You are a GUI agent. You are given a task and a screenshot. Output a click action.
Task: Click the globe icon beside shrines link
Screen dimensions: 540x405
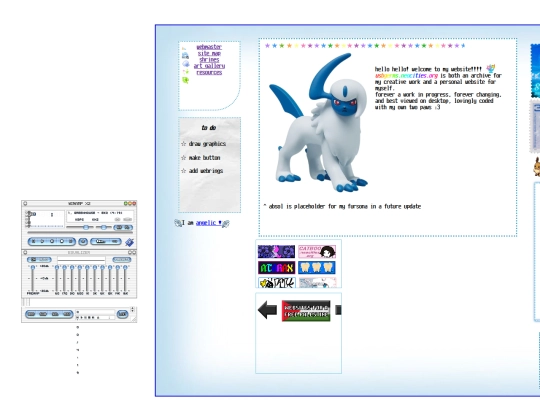[x=186, y=64]
